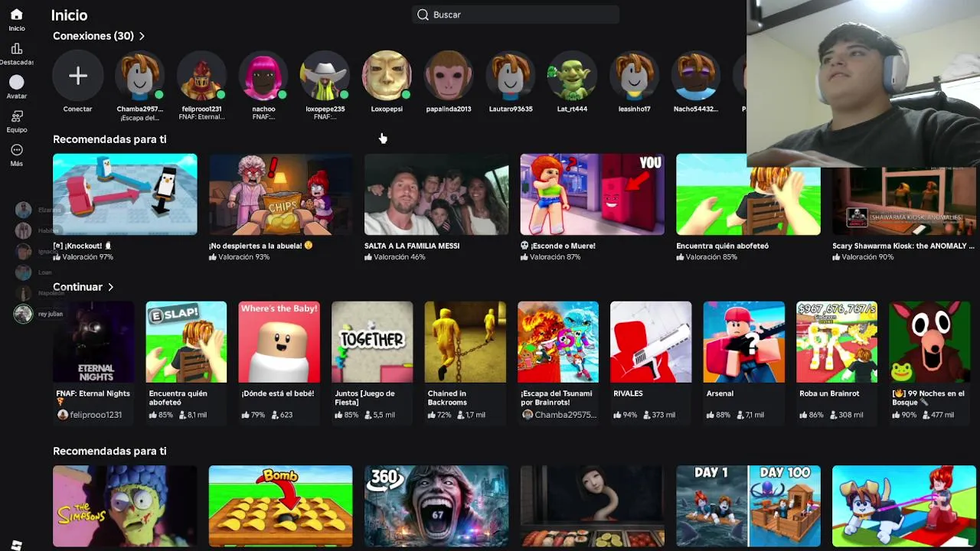Open the Inicio home sidebar icon
980x551 pixels.
(16, 15)
